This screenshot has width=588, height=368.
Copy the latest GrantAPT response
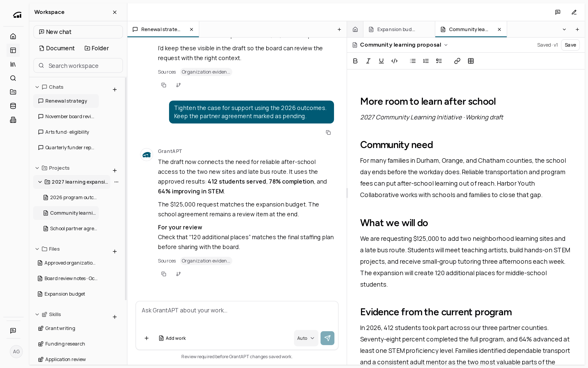(164, 274)
